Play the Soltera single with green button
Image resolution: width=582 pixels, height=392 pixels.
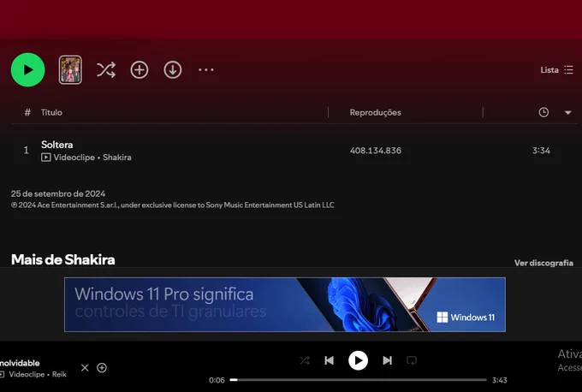click(28, 70)
